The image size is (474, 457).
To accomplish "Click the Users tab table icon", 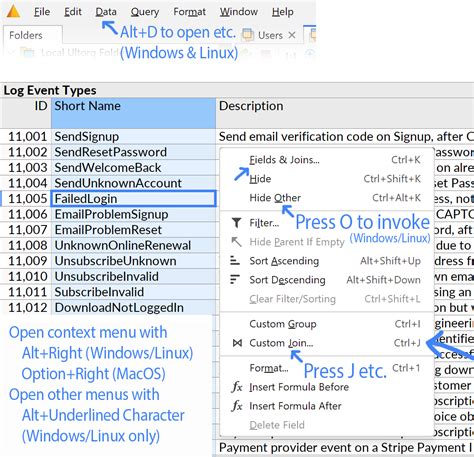I will point(247,35).
